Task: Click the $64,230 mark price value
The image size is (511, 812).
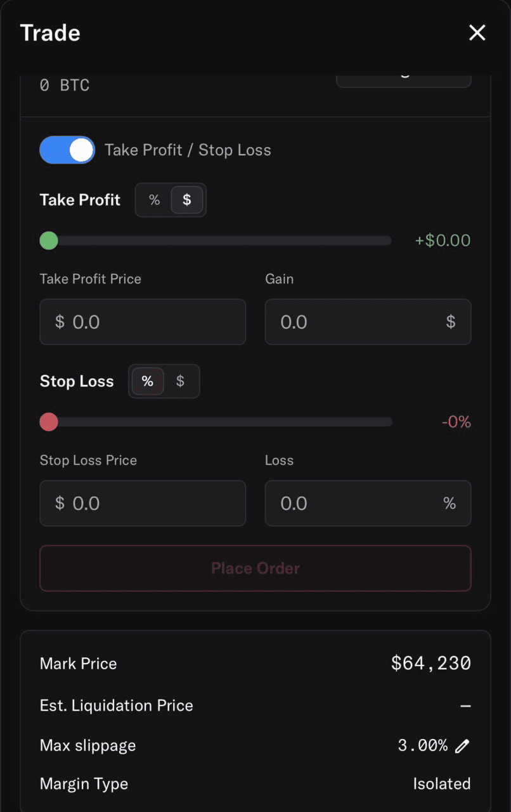Action: 431,664
